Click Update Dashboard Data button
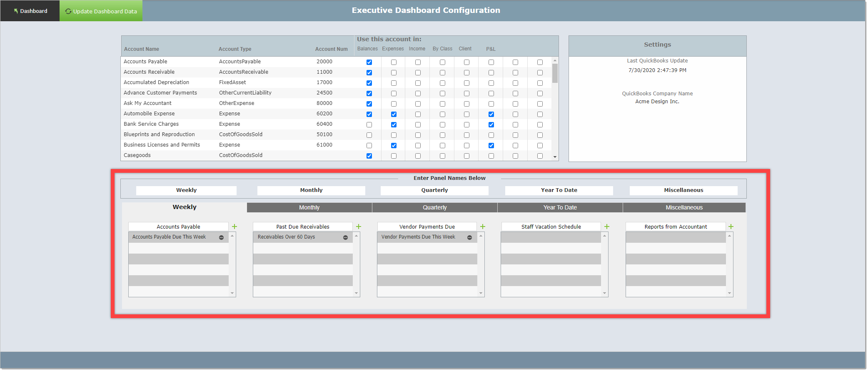868x371 pixels. tap(101, 11)
